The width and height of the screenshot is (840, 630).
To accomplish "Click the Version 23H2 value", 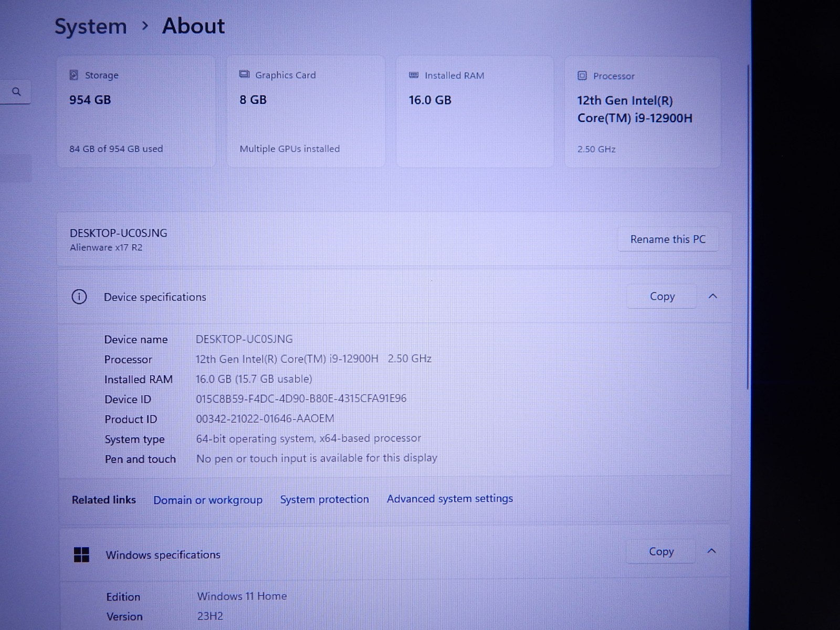I will coord(210,616).
